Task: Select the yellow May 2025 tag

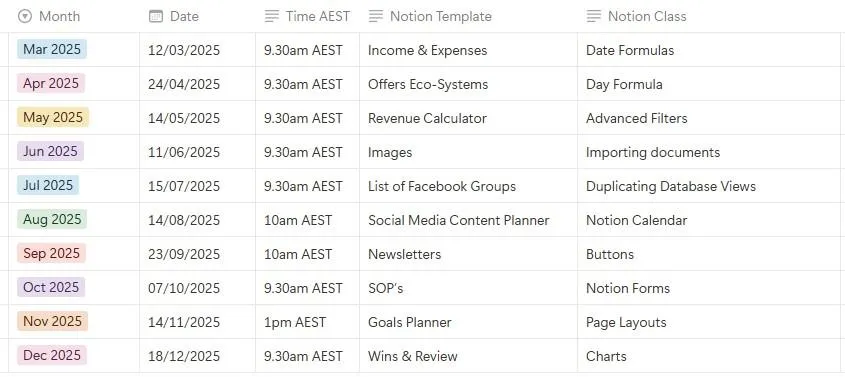Action: (53, 117)
